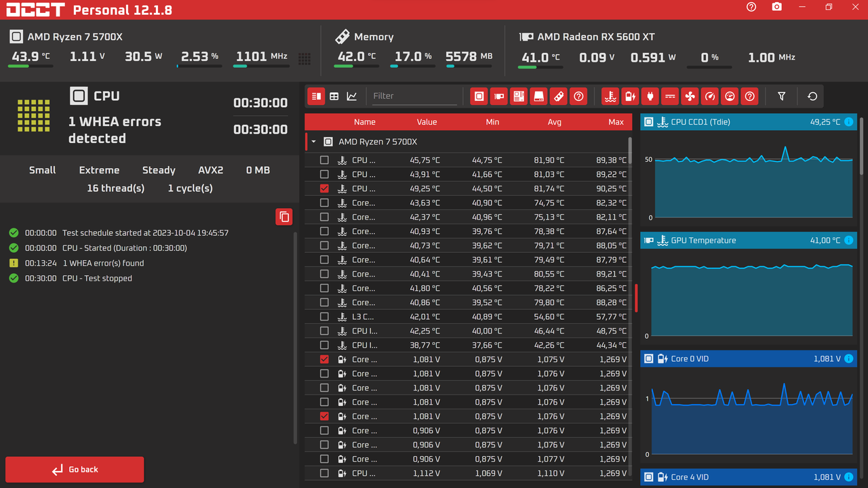This screenshot has width=868, height=488.
Task: Toggle the temperature sensors filter icon
Action: click(611, 96)
